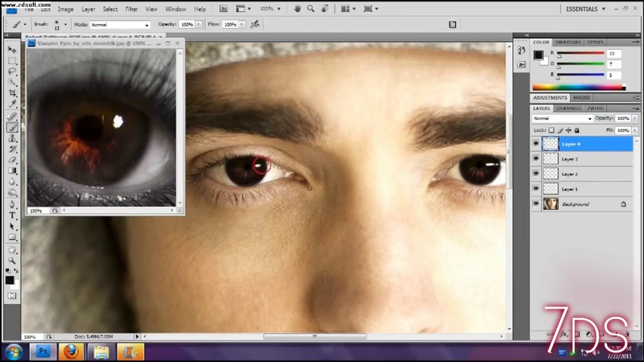This screenshot has height=362, width=644.
Task: Expand the ESSENTIALS workspace dropdown
Action: point(586,9)
